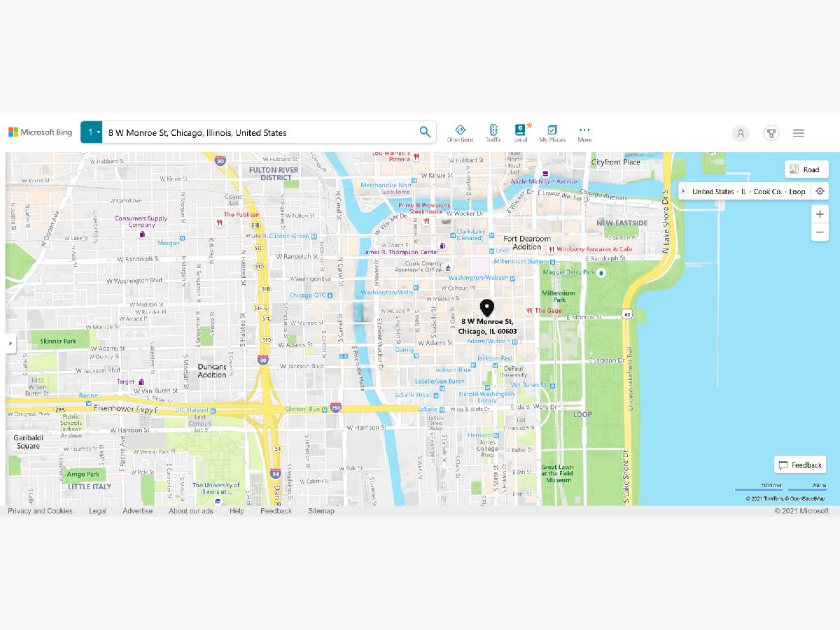Select Prime & Provisions Steakhouse marker
The height and width of the screenshot is (630, 840).
[426, 221]
